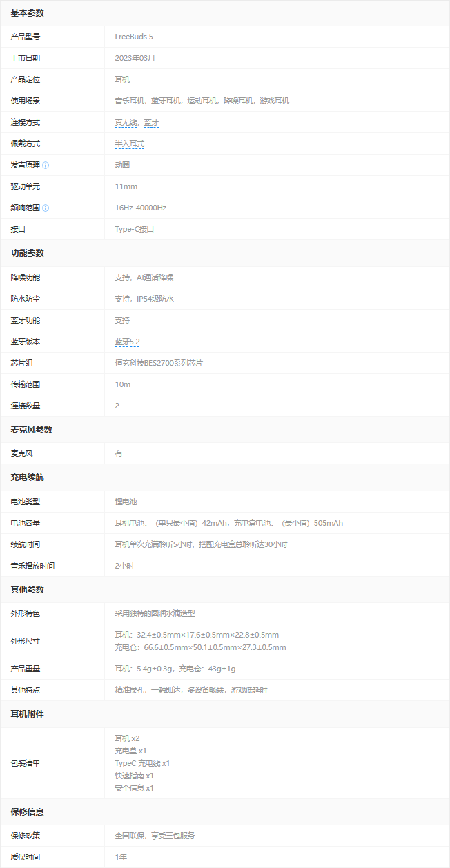Image resolution: width=450 pixels, height=868 pixels.
Task: Click the battery capacity value with 505mAh
Action: click(x=229, y=523)
